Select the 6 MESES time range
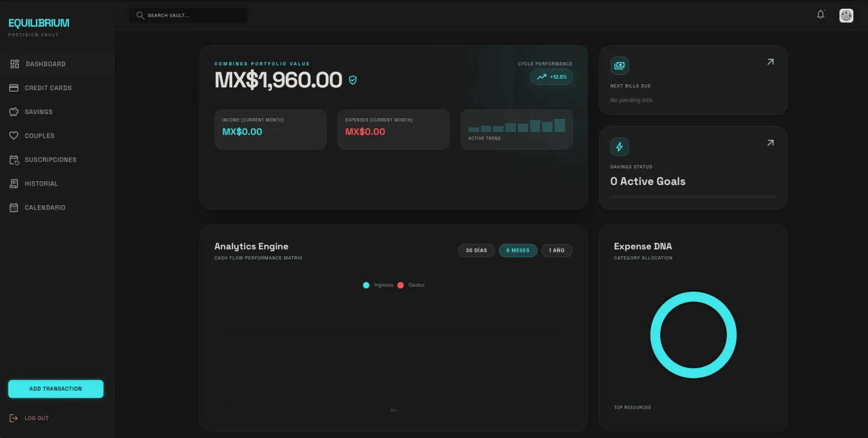Image resolution: width=868 pixels, height=438 pixels. [518, 250]
